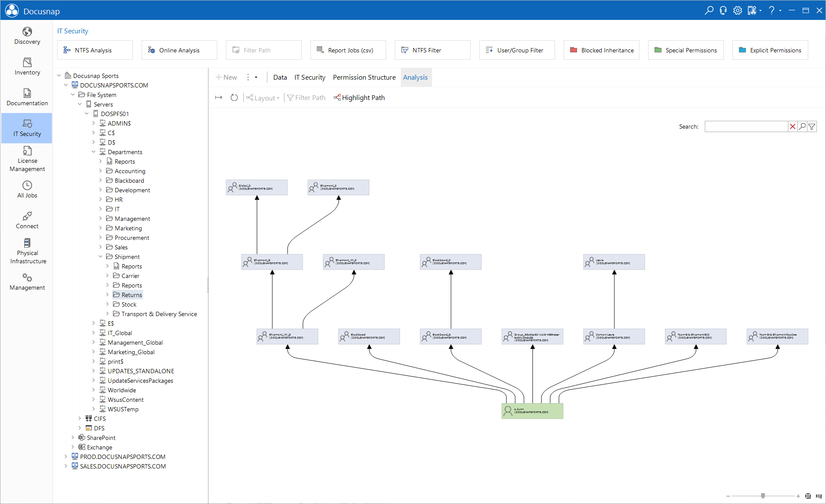Image resolution: width=826 pixels, height=504 pixels.
Task: Select the Marketing folder
Action: (x=124, y=228)
